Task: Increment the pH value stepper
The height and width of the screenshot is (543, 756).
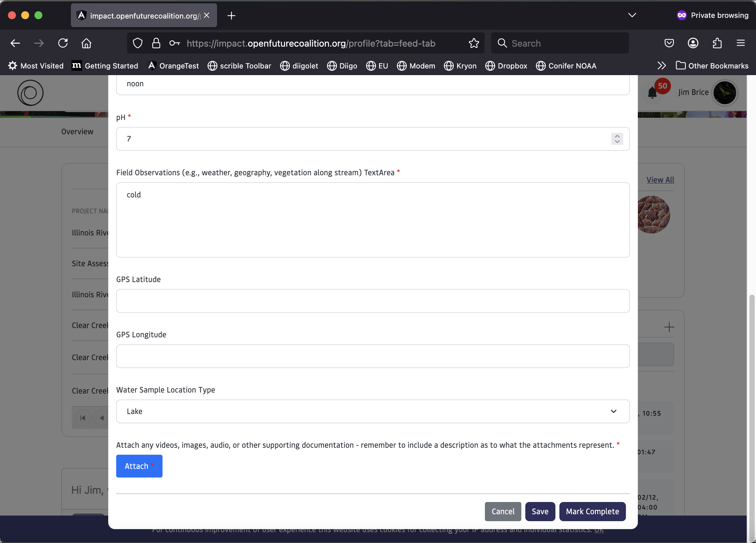Action: 617,136
